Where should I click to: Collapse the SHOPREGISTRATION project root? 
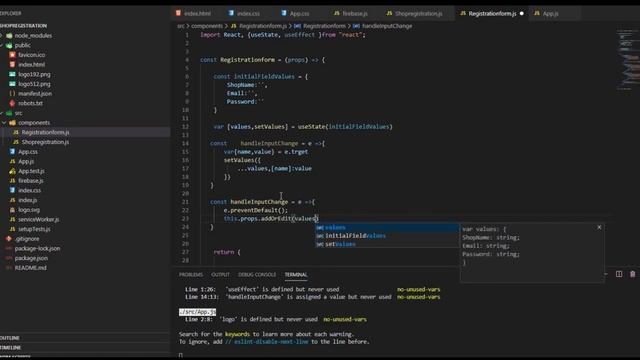point(23,26)
